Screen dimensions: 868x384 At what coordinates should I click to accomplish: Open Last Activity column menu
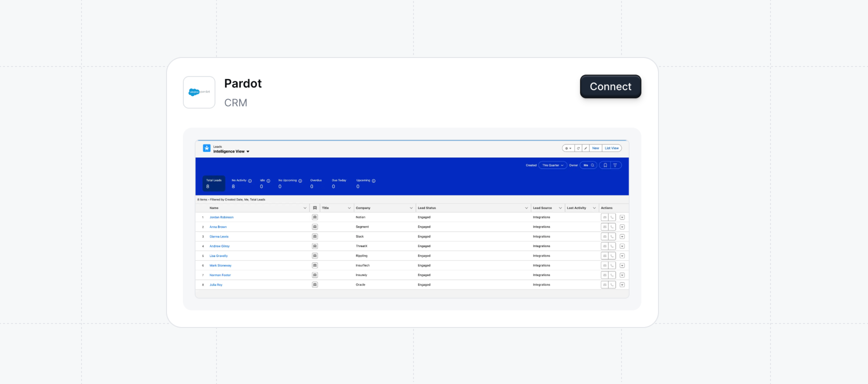[594, 208]
